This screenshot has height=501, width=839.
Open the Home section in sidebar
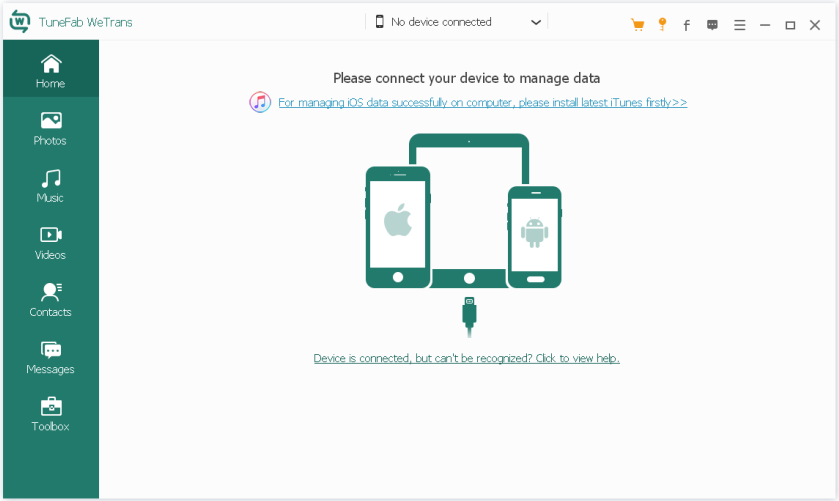coord(50,70)
